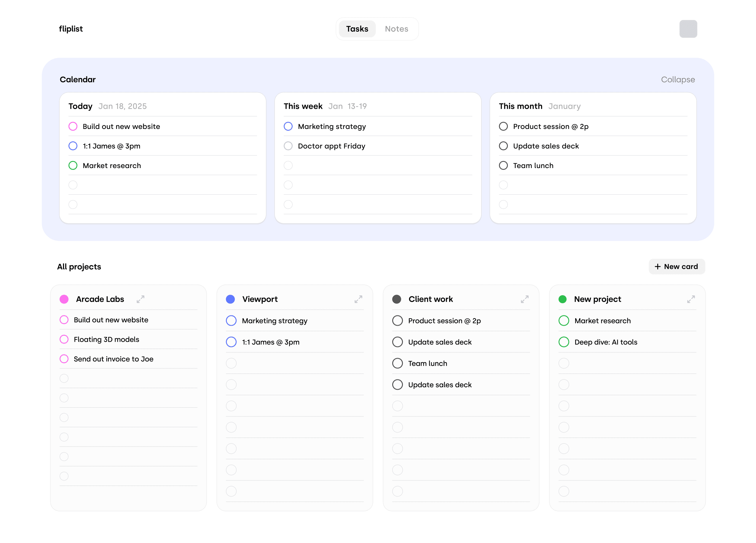The width and height of the screenshot is (756, 543).
Task: Open New project card in full view
Action: (x=691, y=299)
